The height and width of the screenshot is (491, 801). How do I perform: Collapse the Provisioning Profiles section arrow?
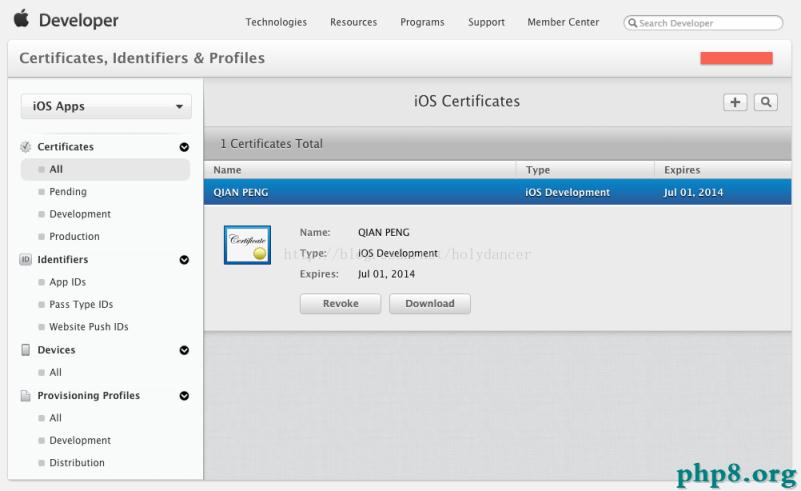click(184, 396)
